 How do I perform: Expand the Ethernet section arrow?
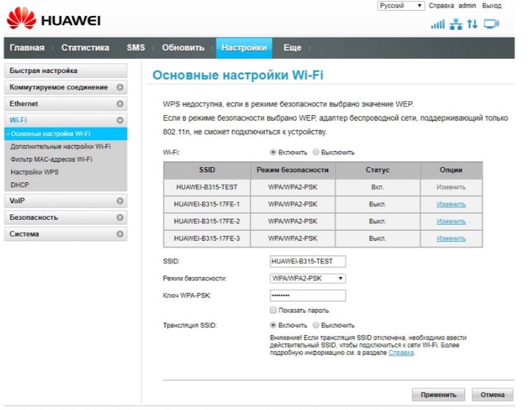tap(120, 104)
